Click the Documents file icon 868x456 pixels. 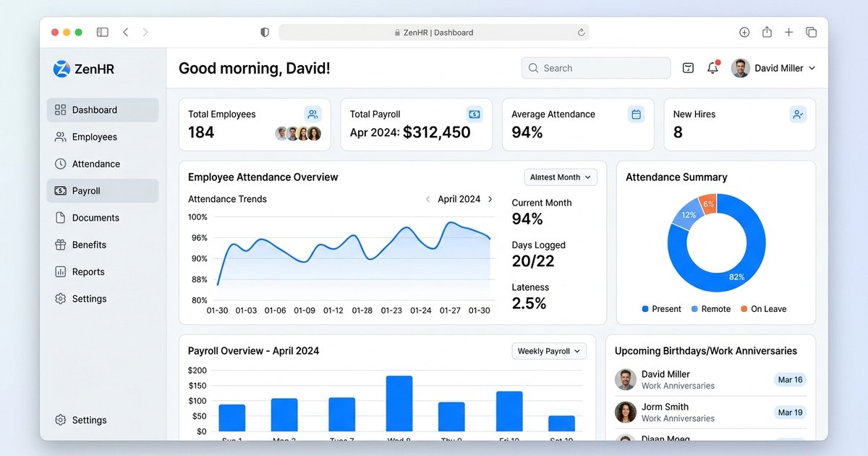[x=60, y=218]
